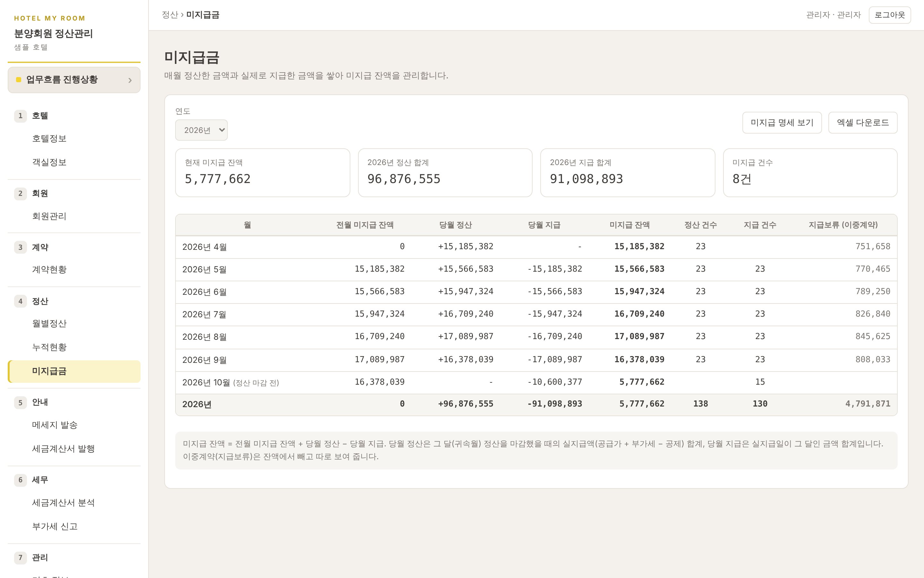Viewport: 924px width, 578px height.
Task: Click the 2026년 7월 당월 정산 +16,709,240
Action: point(466,314)
